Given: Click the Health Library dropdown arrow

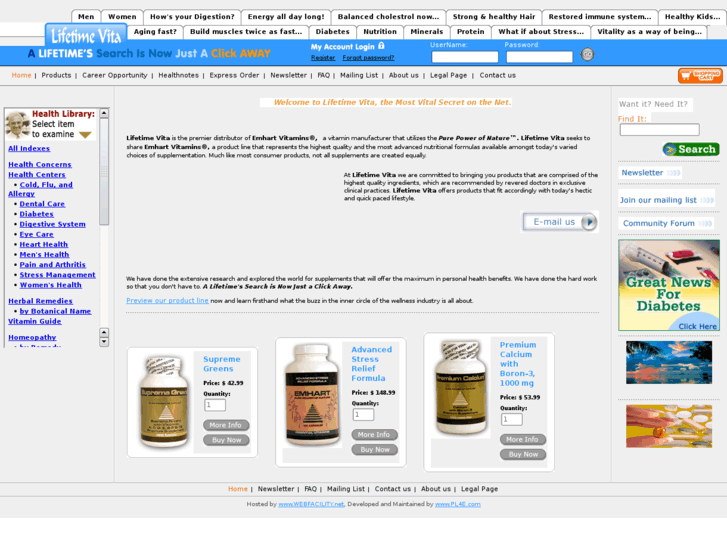Looking at the screenshot, I should pos(85,135).
